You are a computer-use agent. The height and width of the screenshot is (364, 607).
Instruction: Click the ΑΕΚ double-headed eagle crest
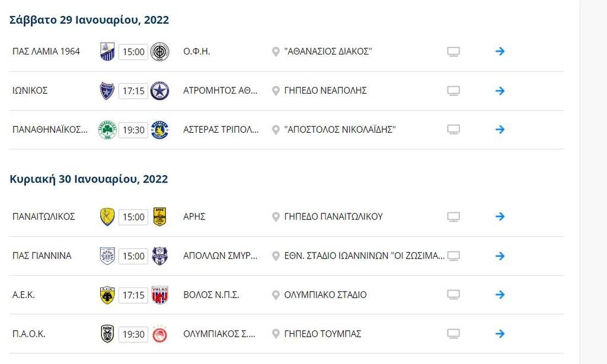pos(107,295)
